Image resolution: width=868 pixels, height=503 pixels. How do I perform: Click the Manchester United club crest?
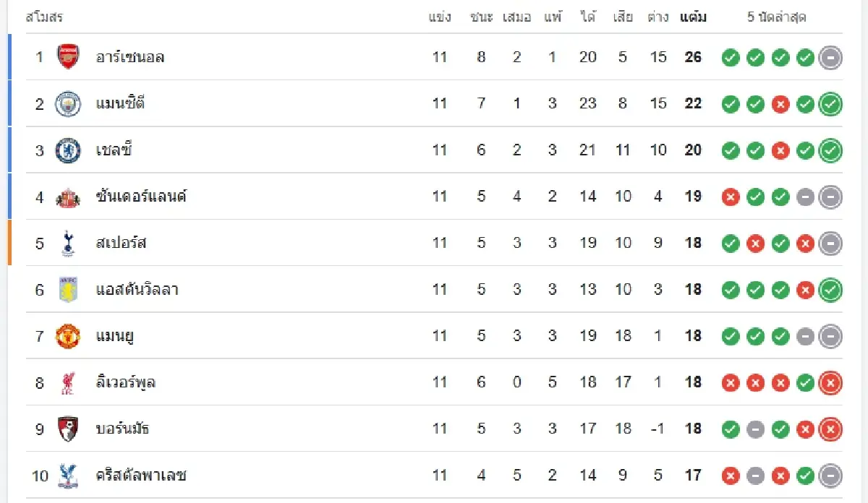[x=68, y=336]
